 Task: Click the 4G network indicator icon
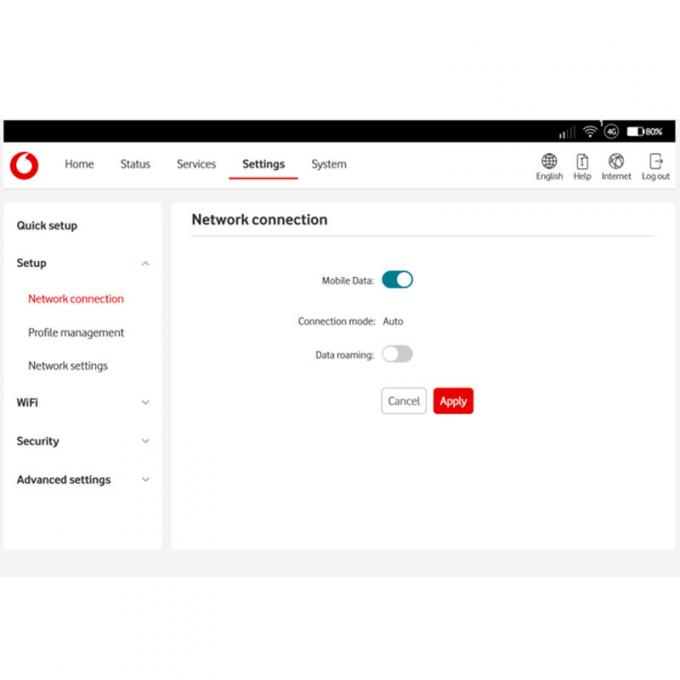pos(611,132)
